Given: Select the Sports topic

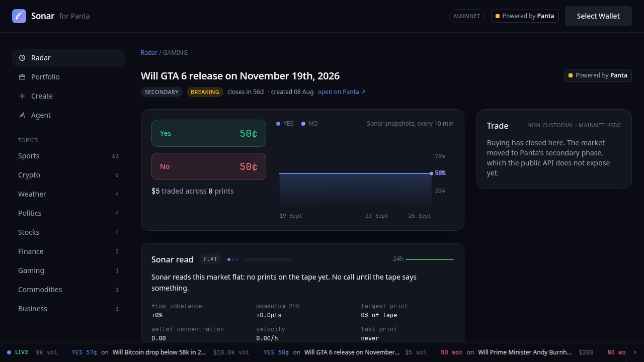Looking at the screenshot, I should 68,156.
